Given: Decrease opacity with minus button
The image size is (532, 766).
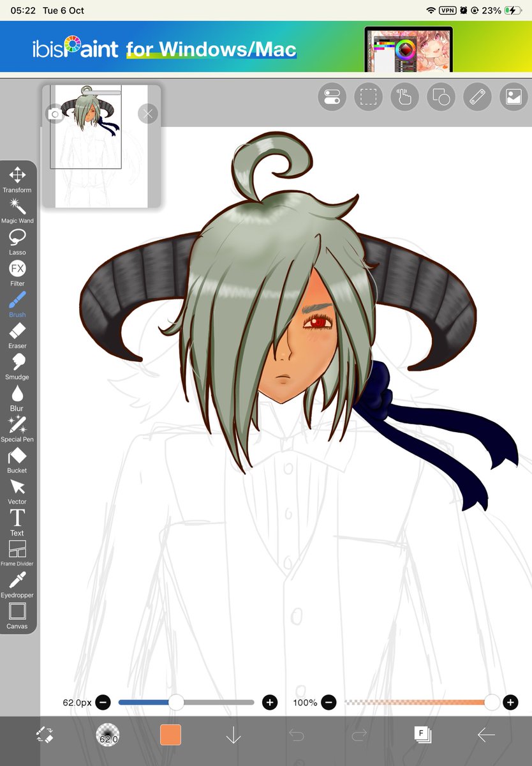Looking at the screenshot, I should (329, 703).
